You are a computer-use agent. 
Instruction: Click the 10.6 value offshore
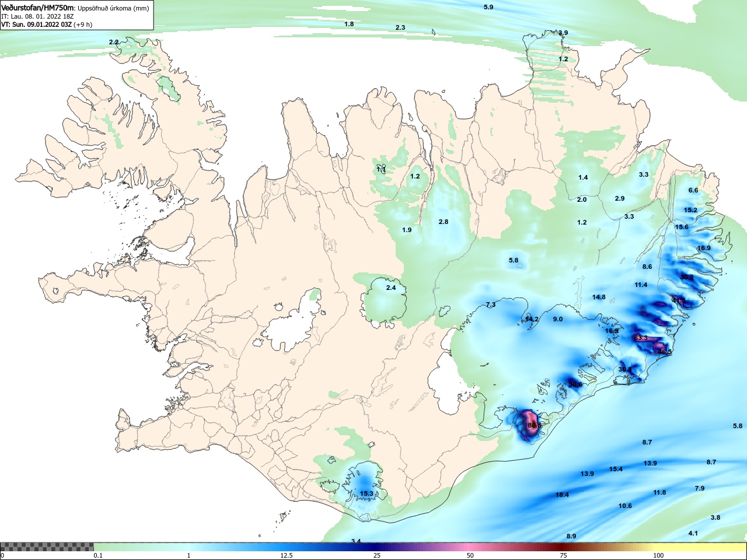625,506
